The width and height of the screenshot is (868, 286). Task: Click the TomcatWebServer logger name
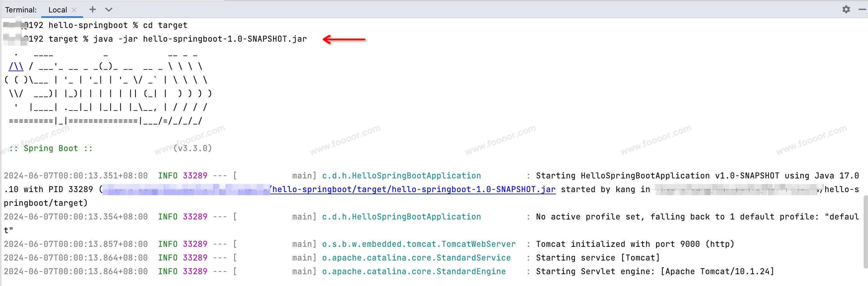pyautogui.click(x=418, y=244)
